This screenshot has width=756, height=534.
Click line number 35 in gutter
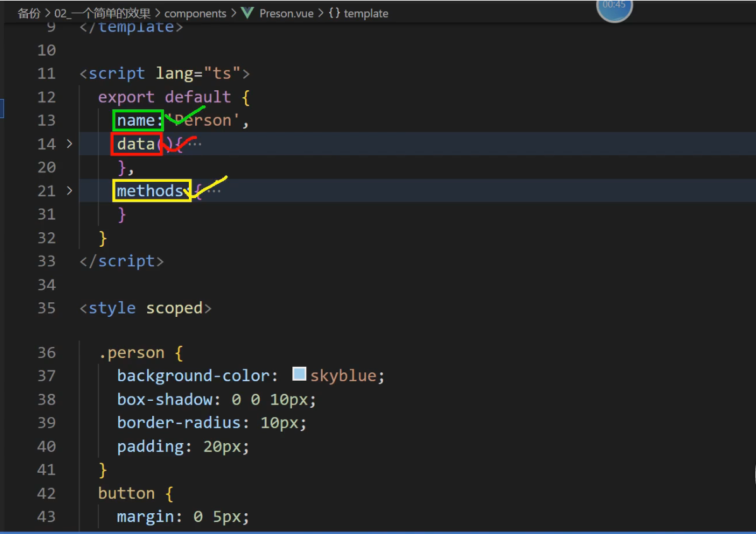(46, 308)
